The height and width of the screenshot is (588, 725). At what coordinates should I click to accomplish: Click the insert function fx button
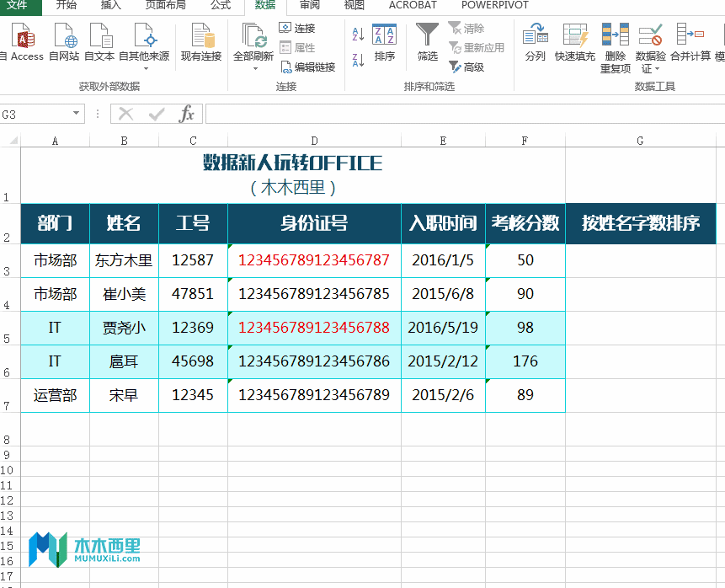tap(186, 114)
